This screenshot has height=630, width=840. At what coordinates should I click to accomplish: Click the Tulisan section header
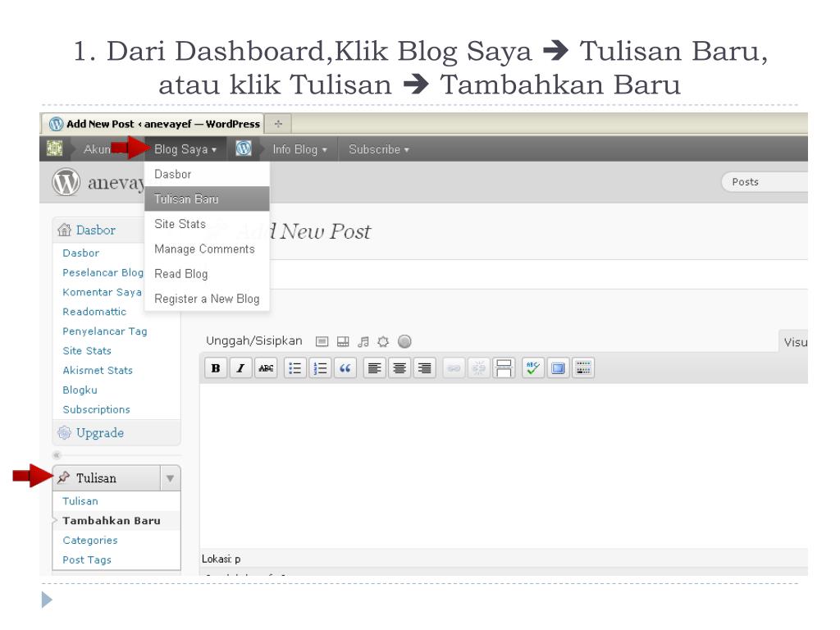[x=106, y=478]
